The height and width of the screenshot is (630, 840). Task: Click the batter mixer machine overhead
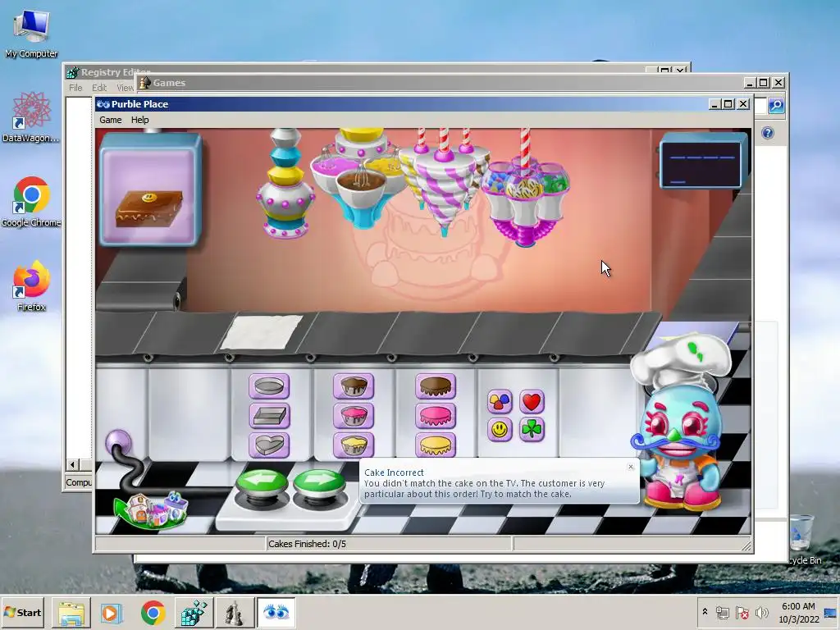coord(362,178)
